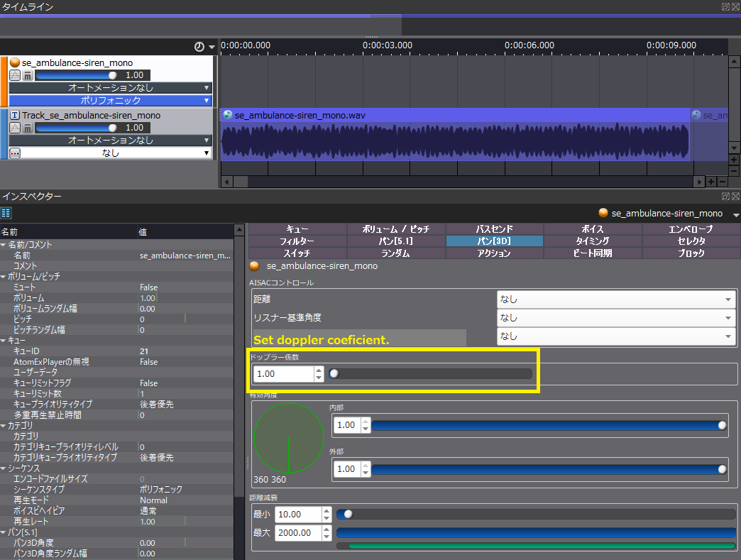Open the エンベロープ tab

coord(691,229)
